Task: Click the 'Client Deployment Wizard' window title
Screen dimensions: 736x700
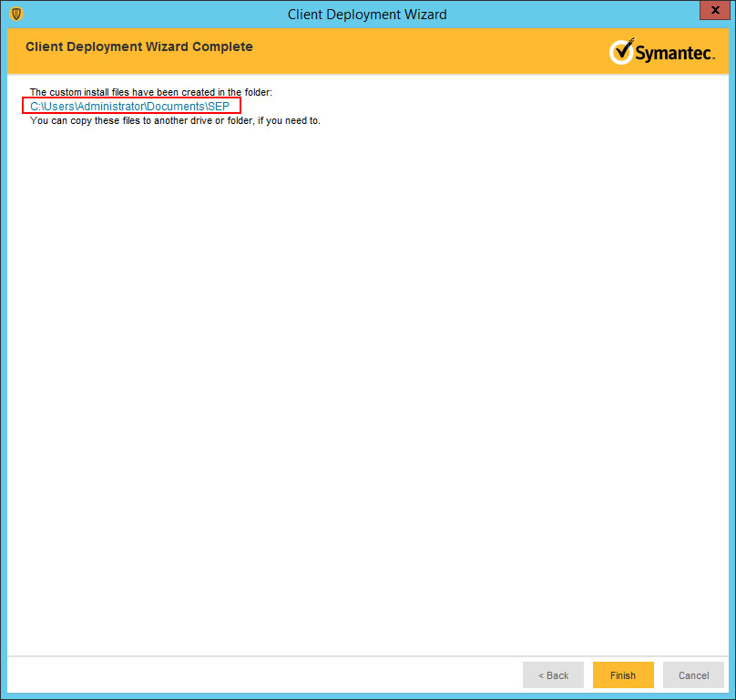Action: tap(367, 15)
